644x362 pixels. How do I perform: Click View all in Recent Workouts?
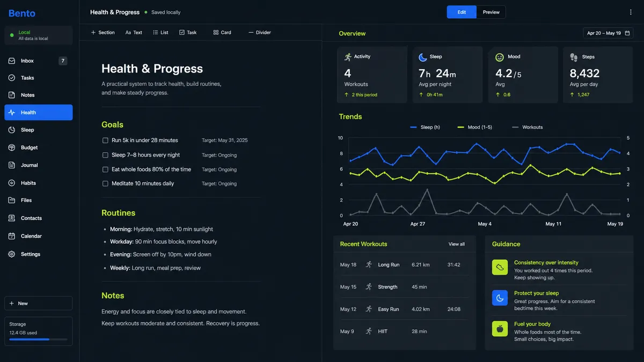(457, 244)
